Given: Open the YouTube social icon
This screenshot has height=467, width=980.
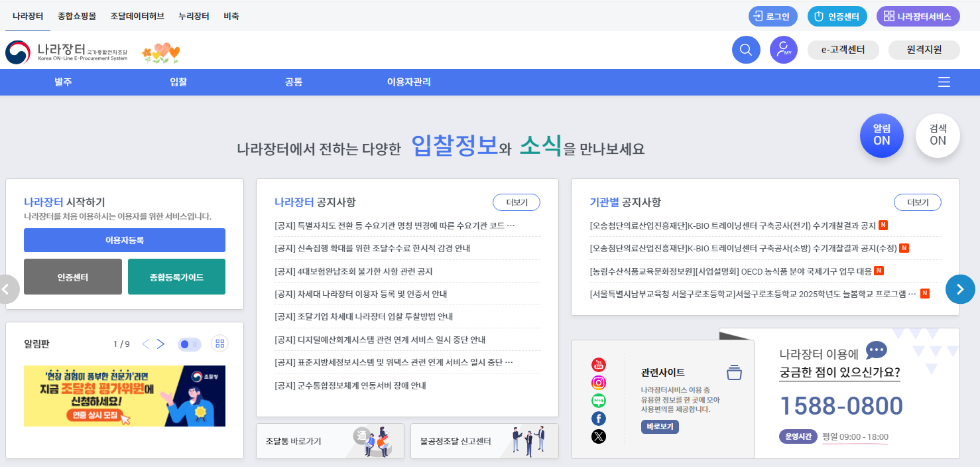Looking at the screenshot, I should coord(599,364).
